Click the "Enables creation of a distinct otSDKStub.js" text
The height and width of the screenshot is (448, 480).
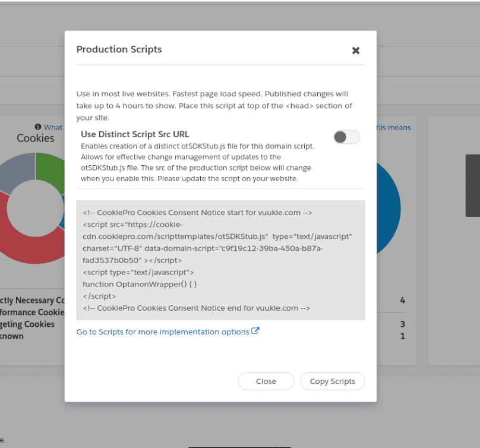point(197,162)
